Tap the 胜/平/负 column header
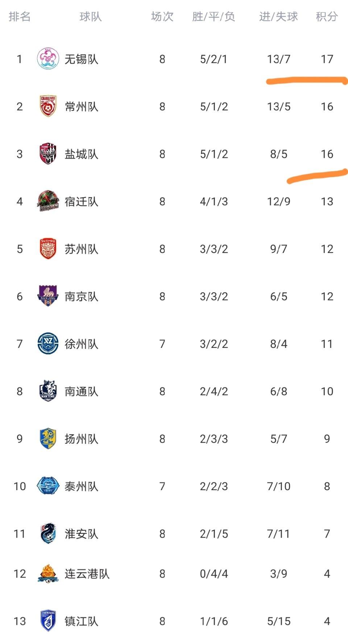Image resolution: width=348 pixels, height=644 pixels. pyautogui.click(x=214, y=17)
